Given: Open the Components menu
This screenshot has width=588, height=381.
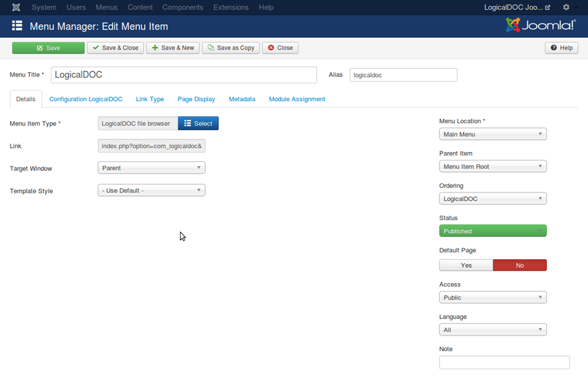Looking at the screenshot, I should tap(183, 7).
